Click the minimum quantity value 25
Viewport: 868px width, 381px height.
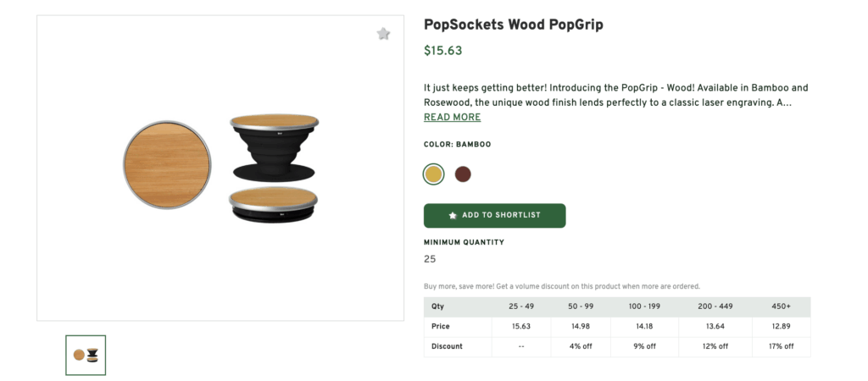coord(430,259)
